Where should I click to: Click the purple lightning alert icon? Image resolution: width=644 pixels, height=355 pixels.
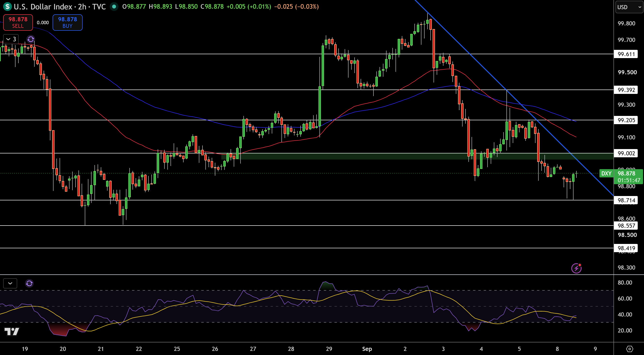pos(576,268)
